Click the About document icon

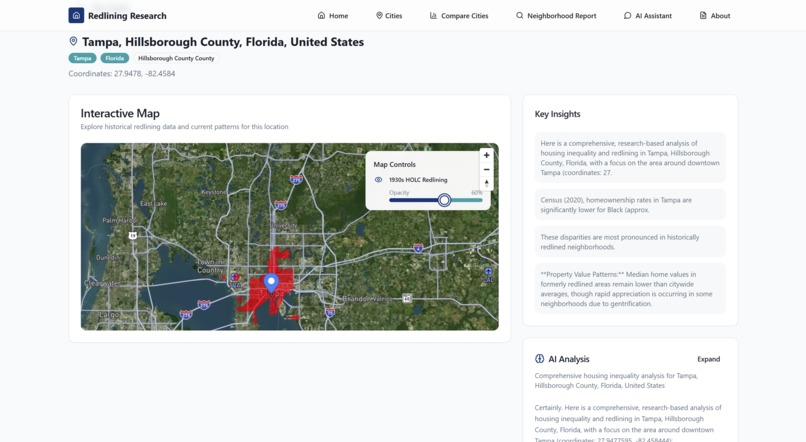[703, 15]
